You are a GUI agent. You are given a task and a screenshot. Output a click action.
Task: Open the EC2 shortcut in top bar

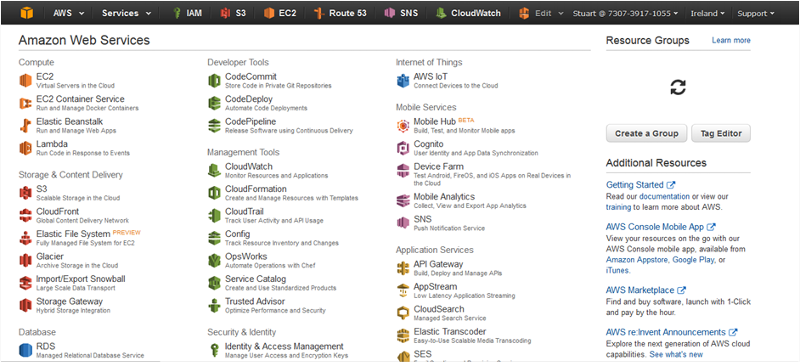click(x=280, y=13)
